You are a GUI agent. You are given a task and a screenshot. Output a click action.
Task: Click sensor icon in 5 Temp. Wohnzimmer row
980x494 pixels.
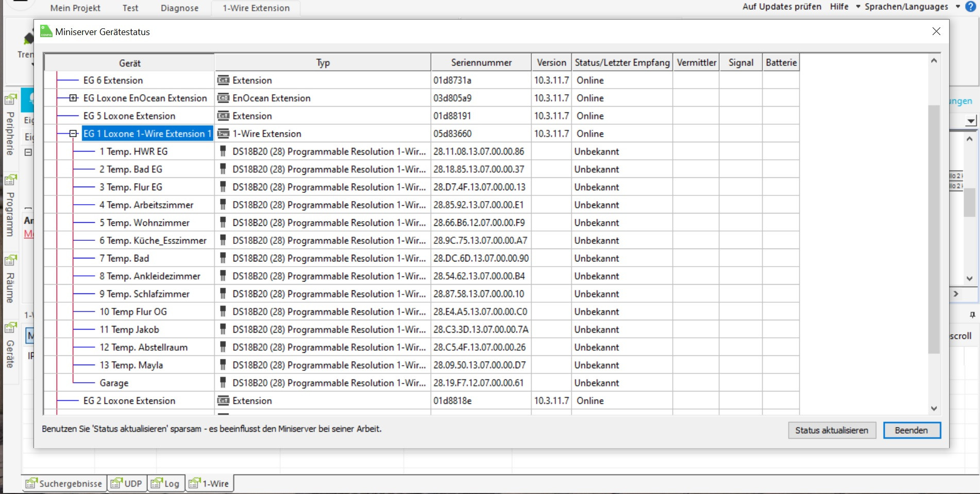pyautogui.click(x=223, y=223)
